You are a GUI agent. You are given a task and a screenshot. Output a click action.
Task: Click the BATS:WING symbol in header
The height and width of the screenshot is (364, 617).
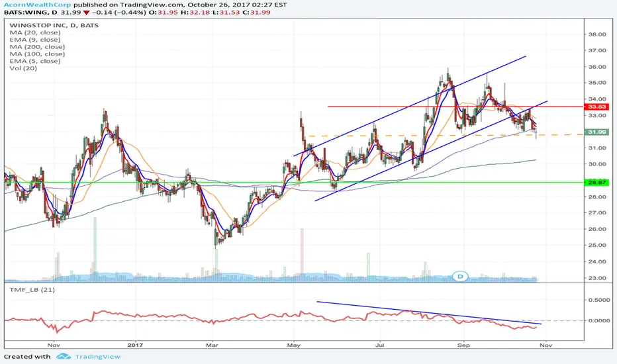26,12
